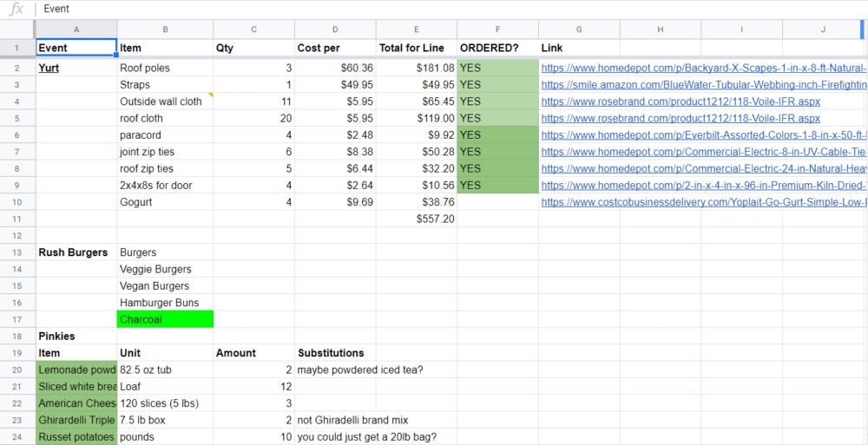Select the green Charcoal cell
The height and width of the screenshot is (445, 868).
165,319
